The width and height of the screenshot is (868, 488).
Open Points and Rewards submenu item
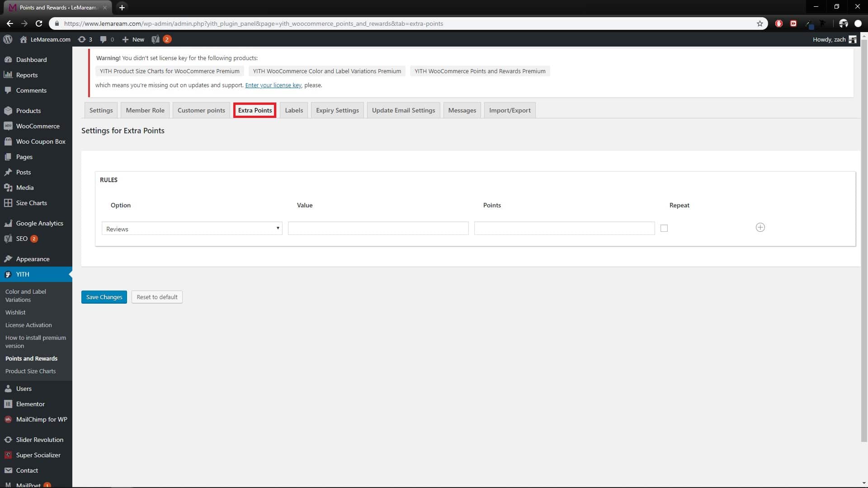tap(31, 358)
